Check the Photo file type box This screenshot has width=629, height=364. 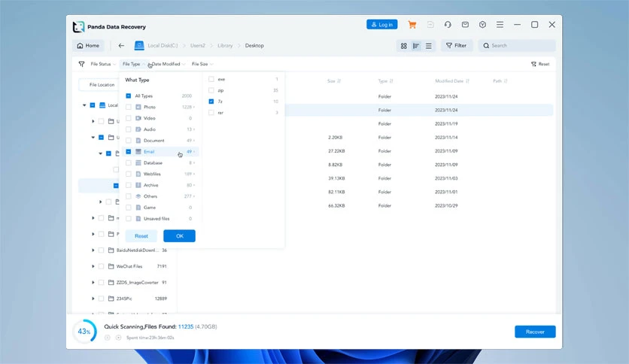[x=129, y=107]
